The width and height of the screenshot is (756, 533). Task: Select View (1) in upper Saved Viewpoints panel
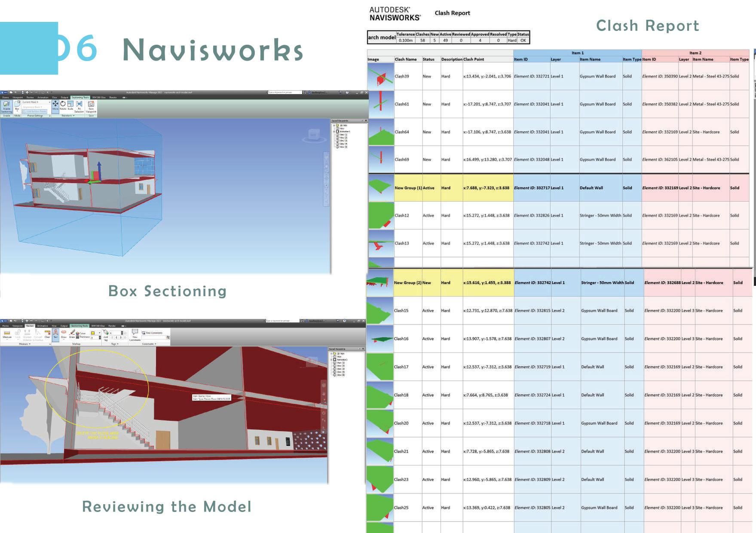[x=343, y=135]
